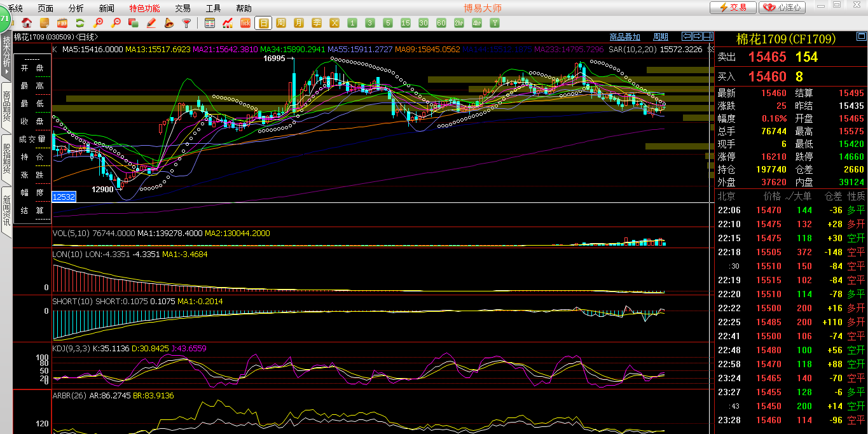Click the ARBR(26) indicator label
Viewport: 868px width, 434px height.
click(69, 395)
